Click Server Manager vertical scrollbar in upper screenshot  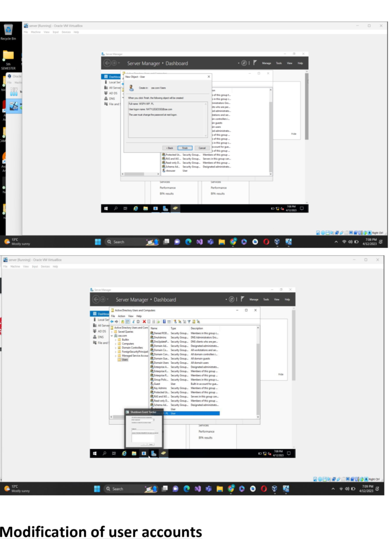point(306,106)
